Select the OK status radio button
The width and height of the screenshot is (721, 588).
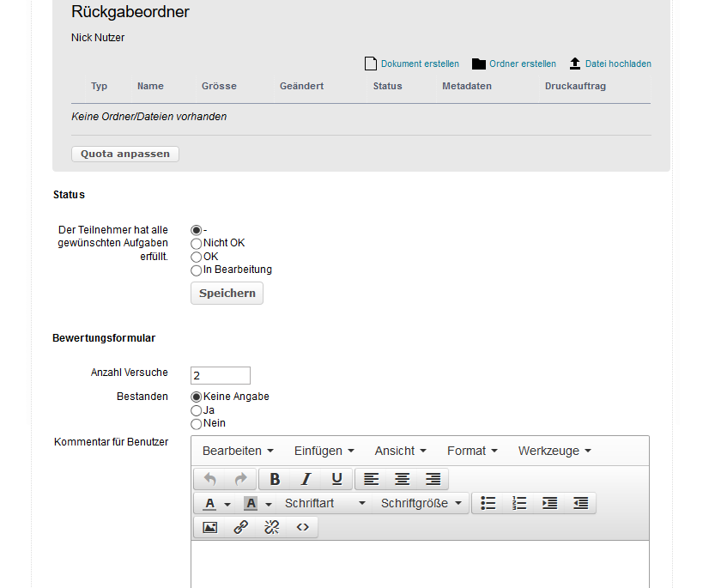coord(196,256)
